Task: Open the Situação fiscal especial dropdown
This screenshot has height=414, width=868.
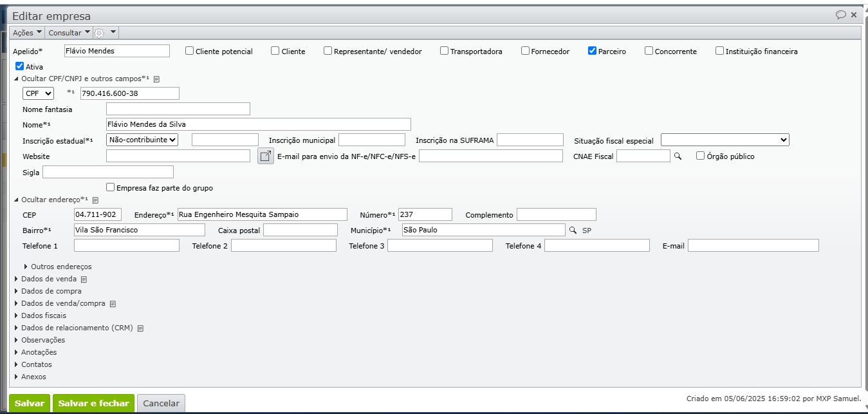Action: pyautogui.click(x=725, y=140)
